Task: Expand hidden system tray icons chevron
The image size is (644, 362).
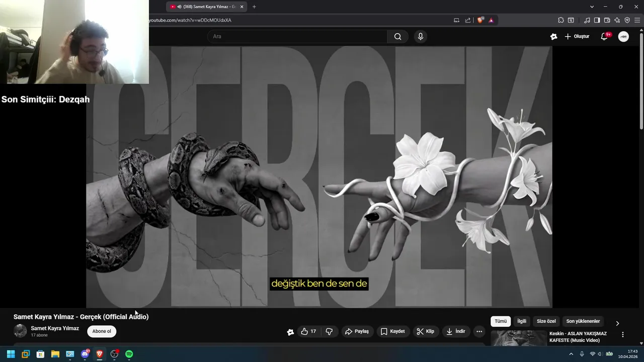Action: [571, 354]
